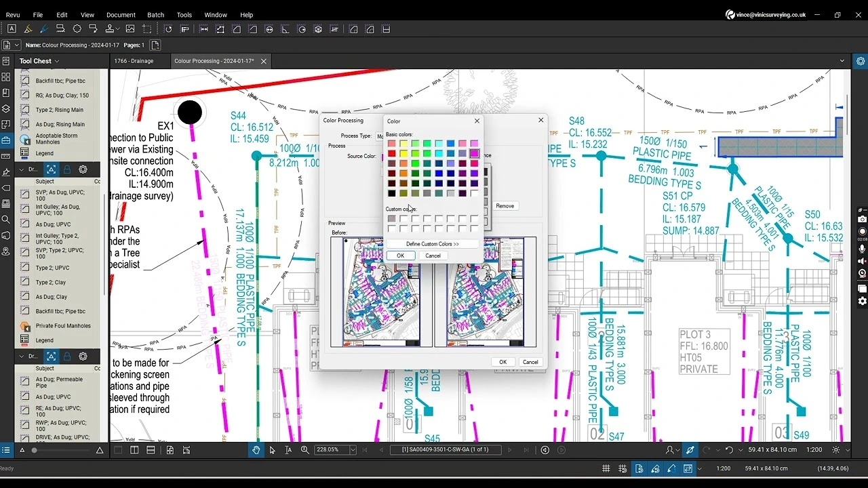The height and width of the screenshot is (488, 868).
Task: Choose the stamp tool icon
Action: [x=110, y=29]
